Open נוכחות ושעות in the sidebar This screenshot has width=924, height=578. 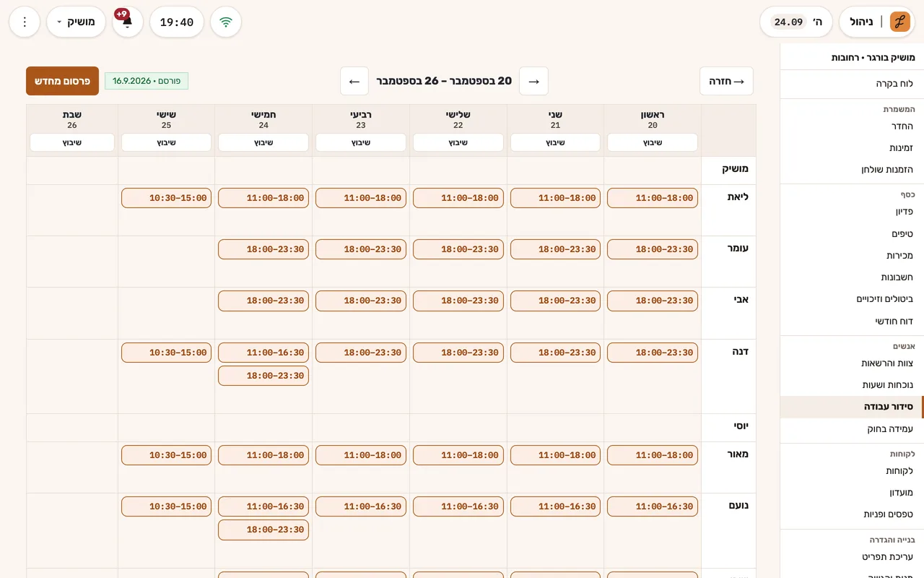point(852,385)
